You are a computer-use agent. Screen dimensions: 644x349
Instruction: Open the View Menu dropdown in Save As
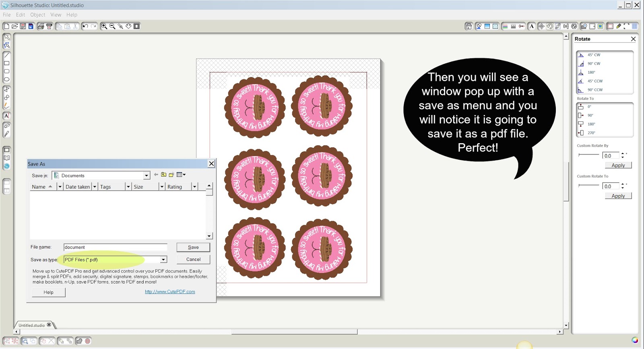[181, 174]
